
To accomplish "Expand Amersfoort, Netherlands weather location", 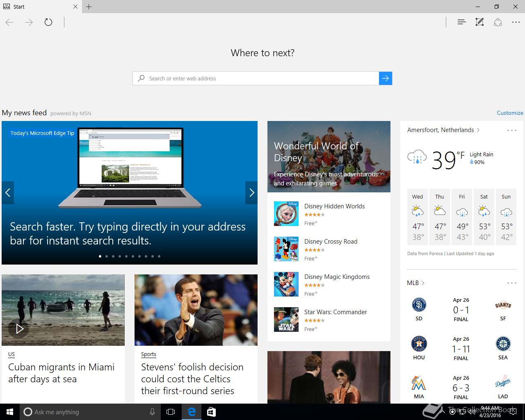I will pos(443,130).
